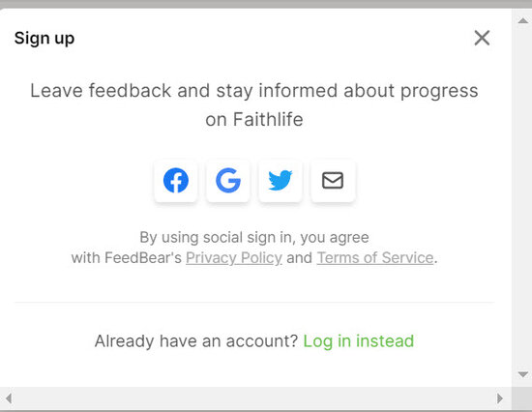
Task: Click the word Faithlife in the heading
Action: (268, 120)
